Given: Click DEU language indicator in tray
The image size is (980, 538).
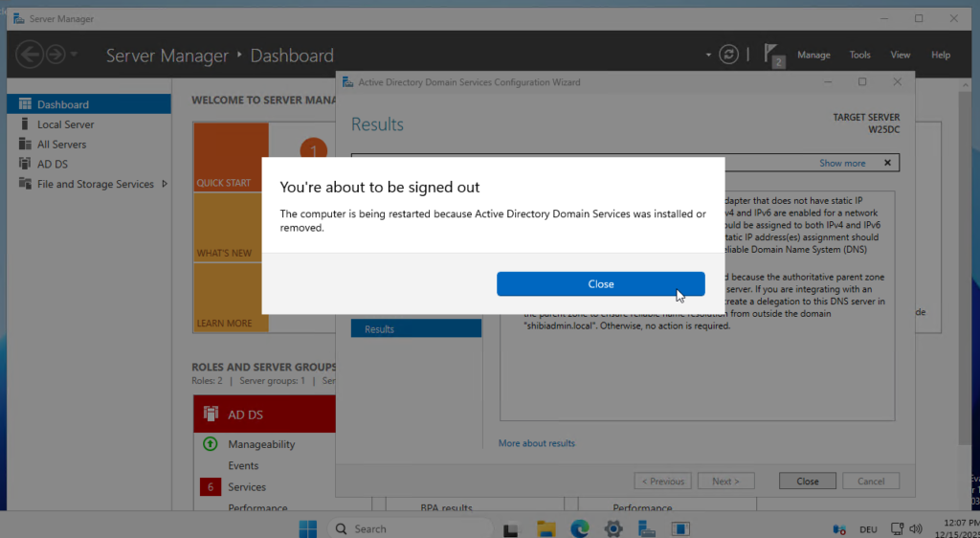Looking at the screenshot, I should coord(868,529).
